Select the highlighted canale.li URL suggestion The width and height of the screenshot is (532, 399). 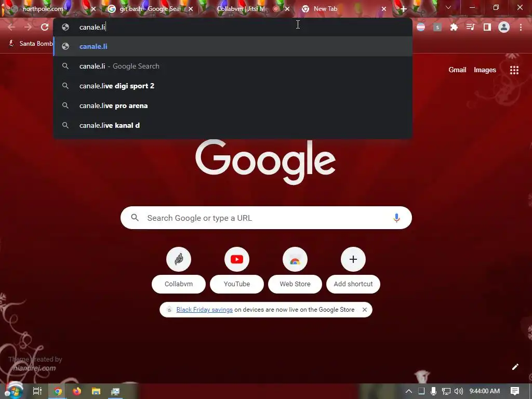click(x=233, y=46)
